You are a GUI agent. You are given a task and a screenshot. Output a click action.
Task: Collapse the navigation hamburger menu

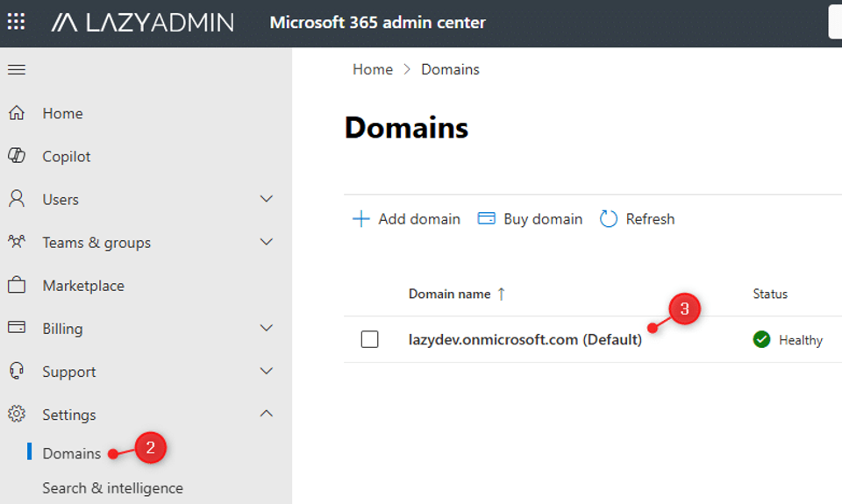point(17,70)
